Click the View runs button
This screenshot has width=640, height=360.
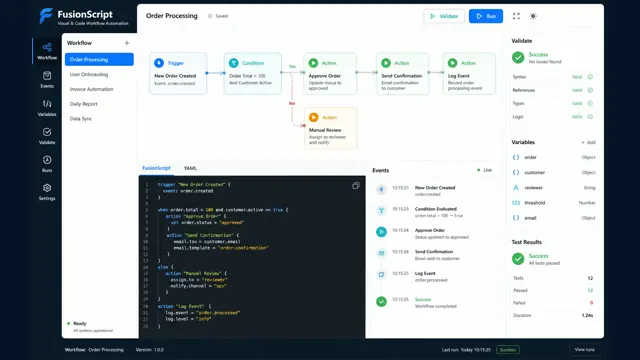click(584, 350)
